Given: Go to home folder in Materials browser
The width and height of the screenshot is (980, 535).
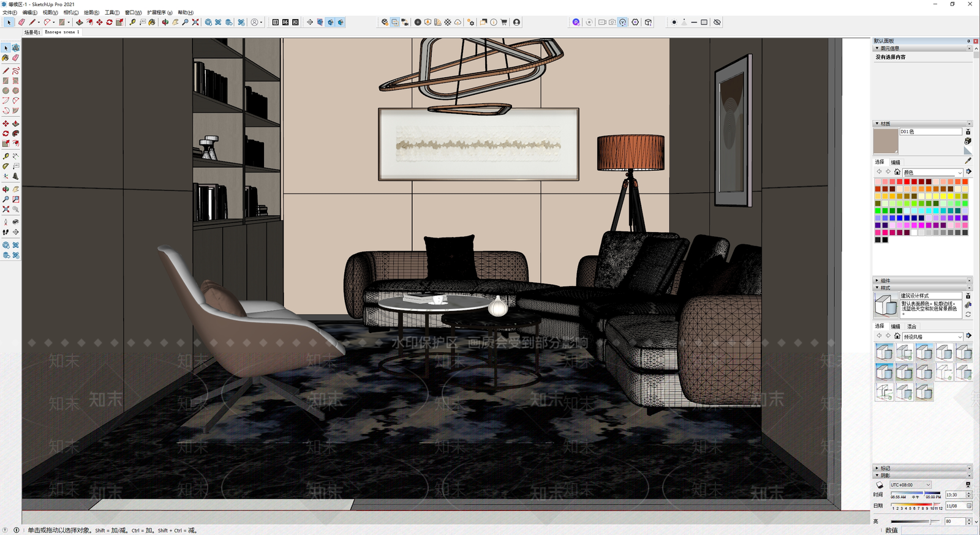Looking at the screenshot, I should (x=897, y=172).
